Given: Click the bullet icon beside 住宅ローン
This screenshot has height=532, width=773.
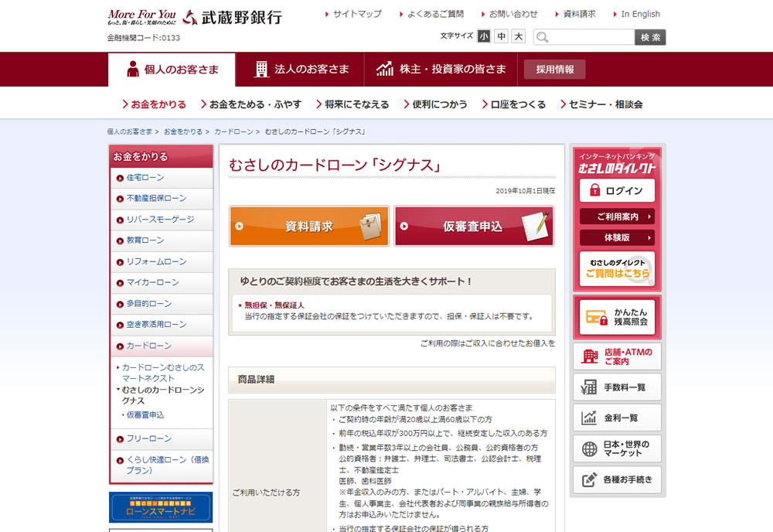Looking at the screenshot, I should 120,179.
